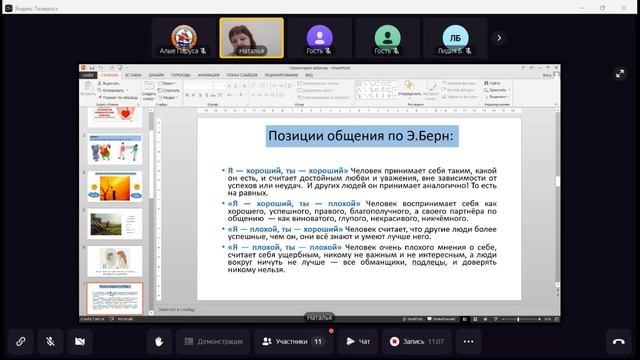Screen dimensions: 640x360
Task: Start screen sharing via Демонстрация
Action: [213, 341]
